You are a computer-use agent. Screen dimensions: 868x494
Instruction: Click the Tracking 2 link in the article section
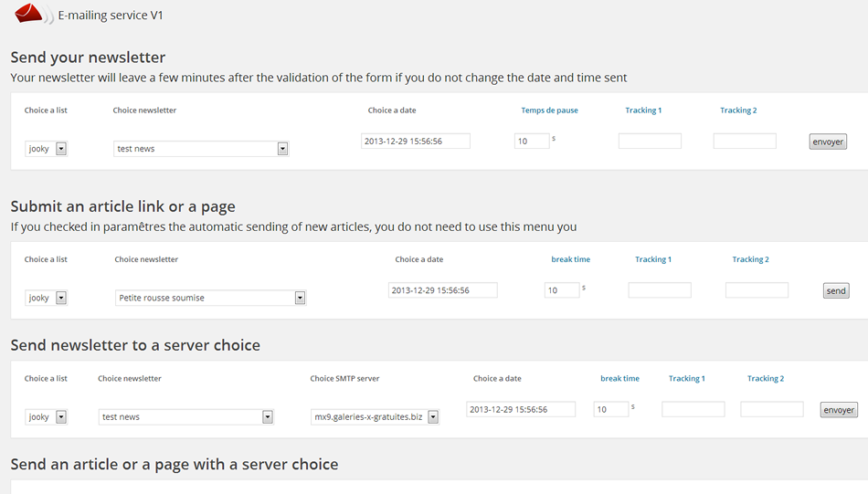[x=750, y=259]
